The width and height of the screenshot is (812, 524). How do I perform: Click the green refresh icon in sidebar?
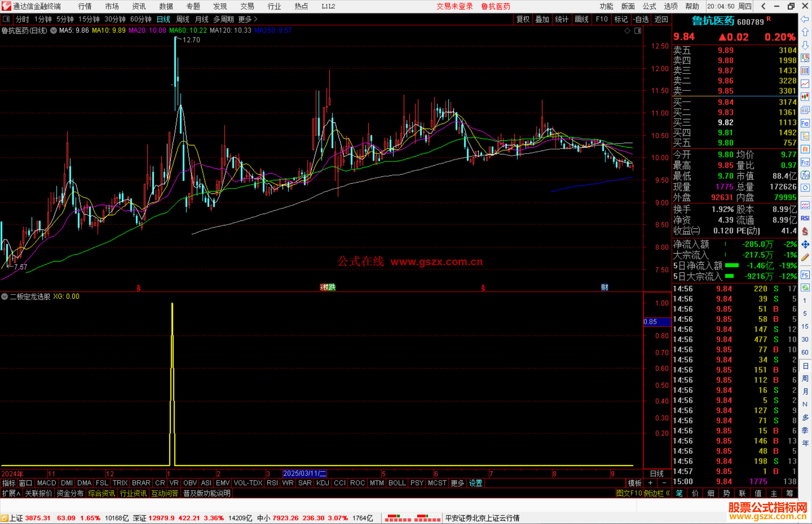point(805,288)
